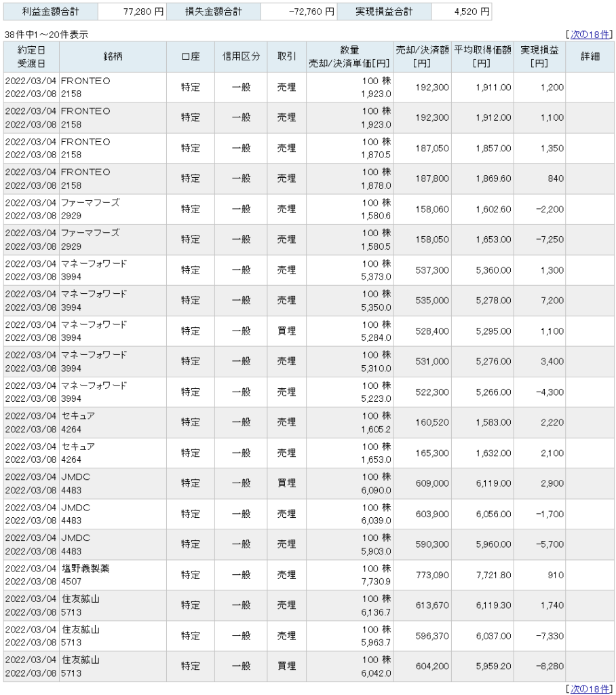Select realized profit 1,740 for 住友鉱山
This screenshot has width=616, height=695.
552,605
